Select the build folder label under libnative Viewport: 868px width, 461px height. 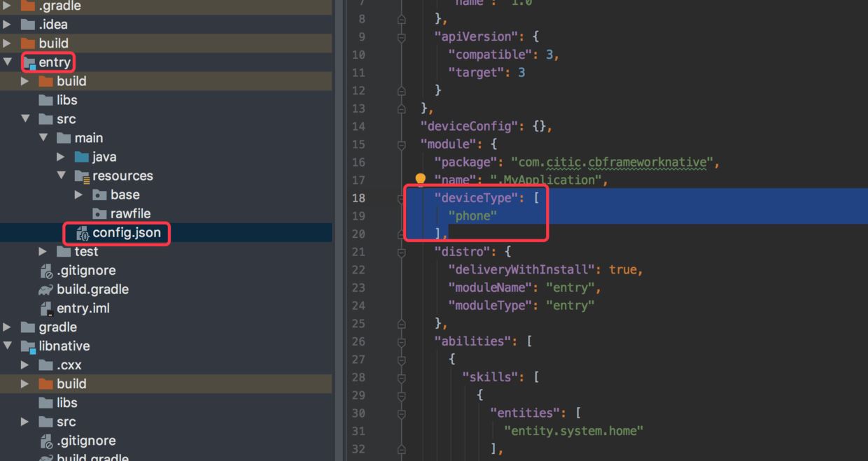click(72, 383)
